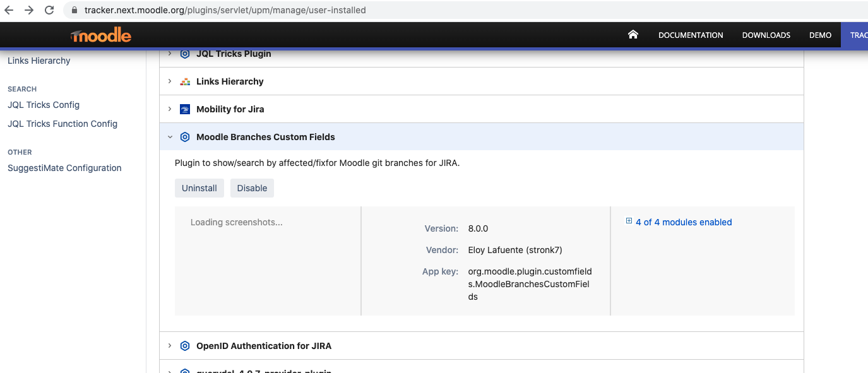
Task: Click the JQL Tricks Plugin title
Action: [x=234, y=54]
